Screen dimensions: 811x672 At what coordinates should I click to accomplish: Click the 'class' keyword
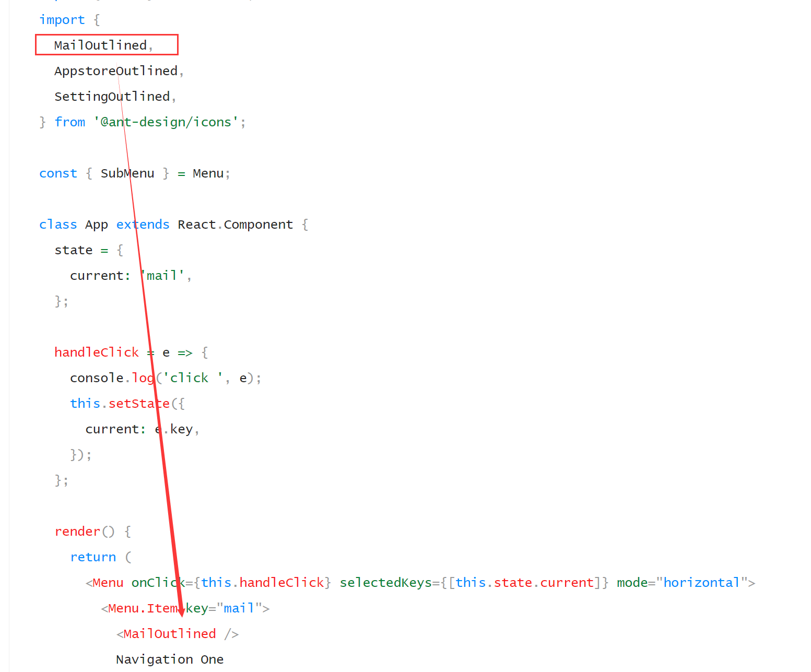coord(58,225)
